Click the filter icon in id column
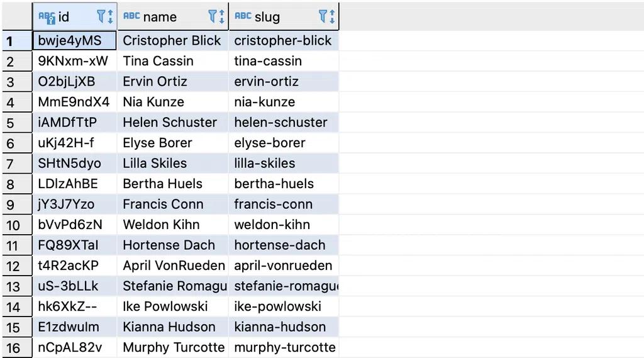 [101, 16]
